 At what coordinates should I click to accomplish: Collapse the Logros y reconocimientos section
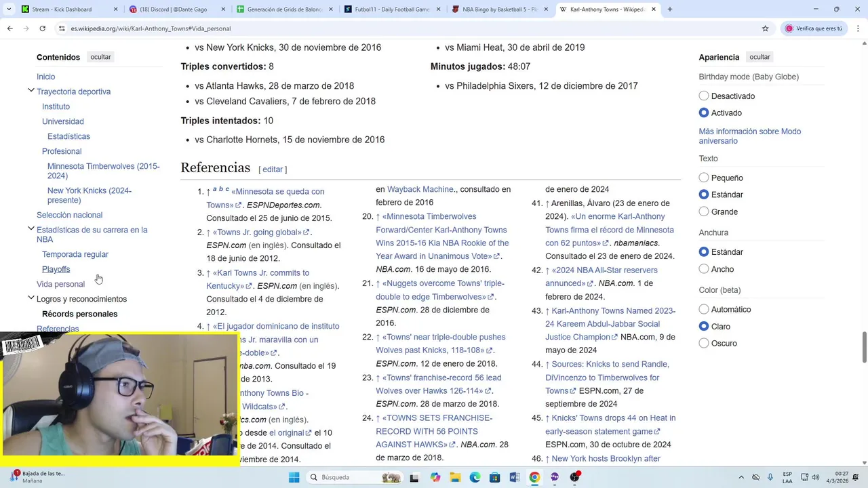[31, 298]
